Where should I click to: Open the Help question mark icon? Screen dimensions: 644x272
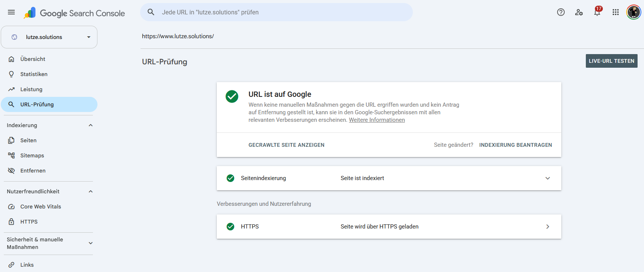[x=561, y=12]
